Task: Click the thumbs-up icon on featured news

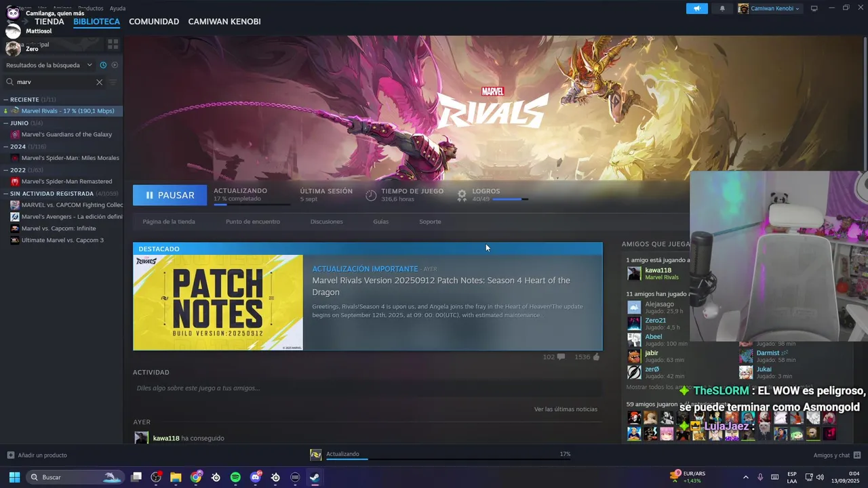Action: click(597, 357)
